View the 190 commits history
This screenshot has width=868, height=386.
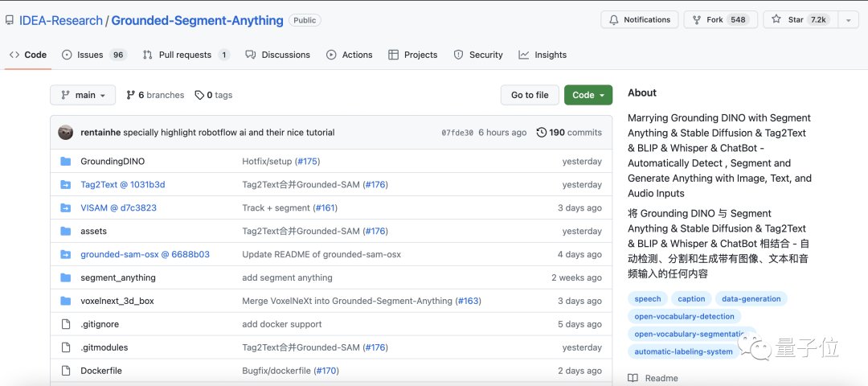tap(569, 133)
